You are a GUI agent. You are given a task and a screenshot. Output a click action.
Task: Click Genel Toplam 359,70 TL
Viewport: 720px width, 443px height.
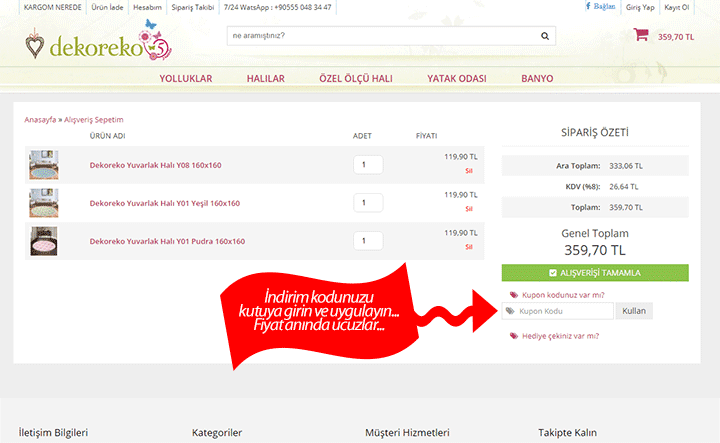click(x=595, y=250)
